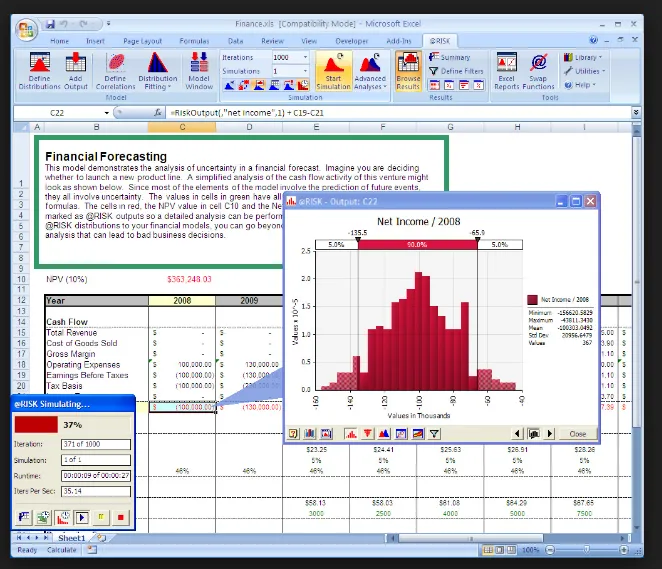This screenshot has width=662, height=569.
Task: Open the Formulas tab
Action: [x=194, y=41]
